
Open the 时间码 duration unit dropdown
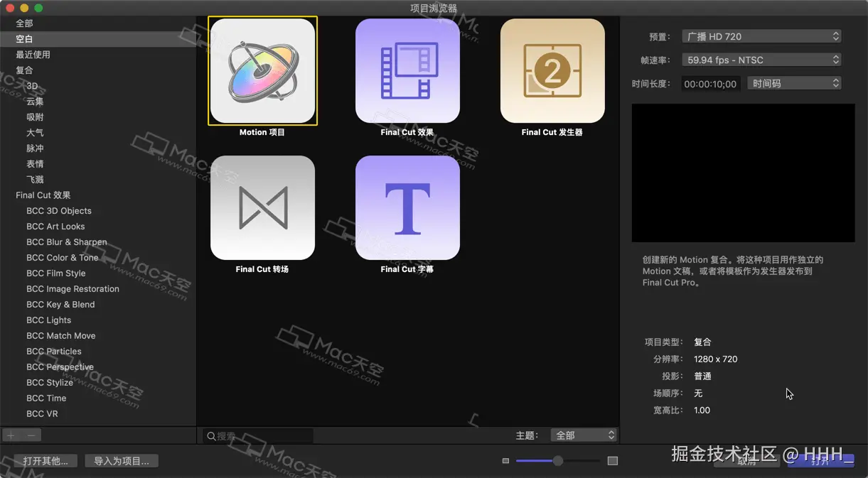click(794, 84)
